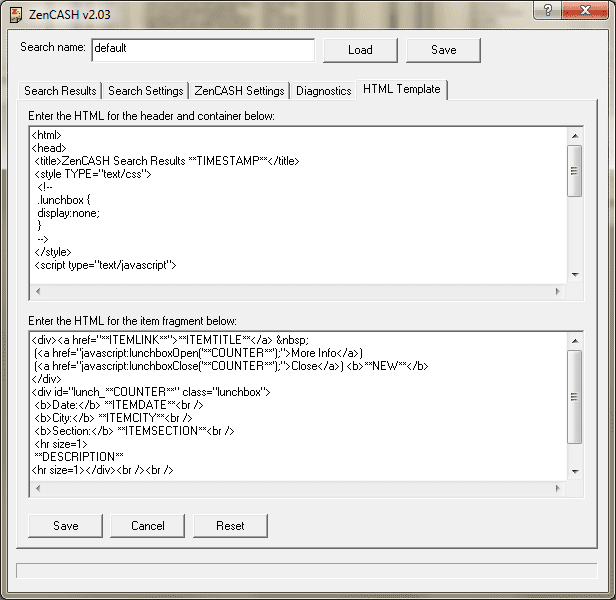Viewport: 616px width, 600px height.
Task: Click the header box's vertical scrollbar thumb
Action: click(574, 170)
